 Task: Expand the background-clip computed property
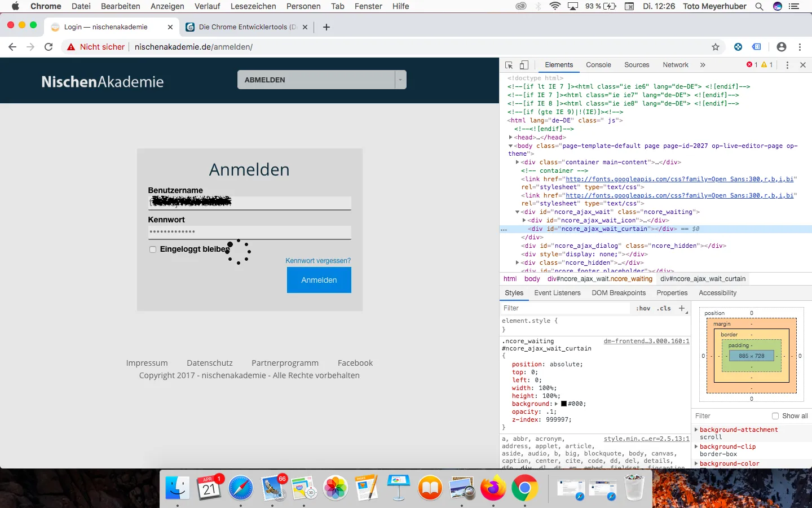pyautogui.click(x=696, y=446)
